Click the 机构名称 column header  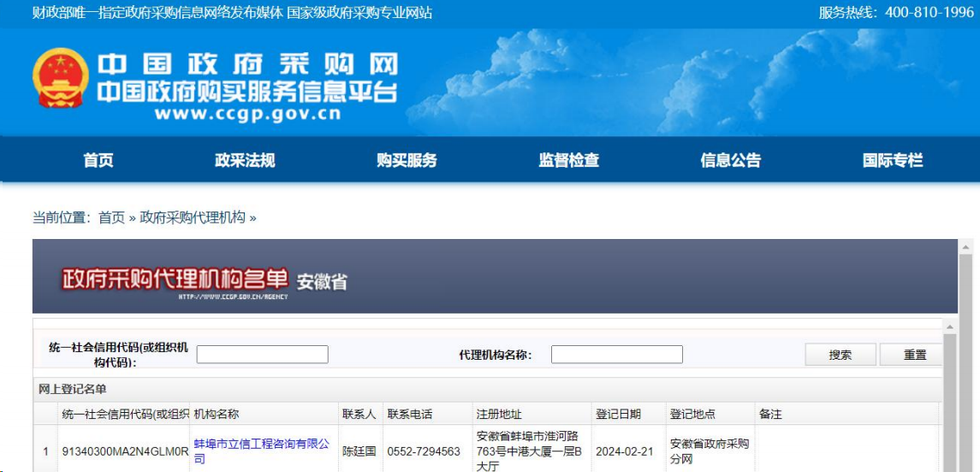click(217, 414)
